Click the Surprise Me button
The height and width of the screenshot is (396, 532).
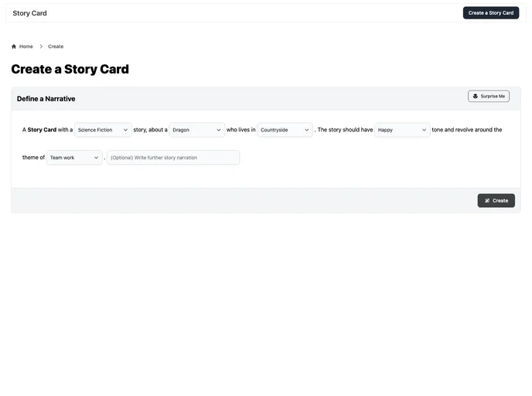pyautogui.click(x=489, y=97)
